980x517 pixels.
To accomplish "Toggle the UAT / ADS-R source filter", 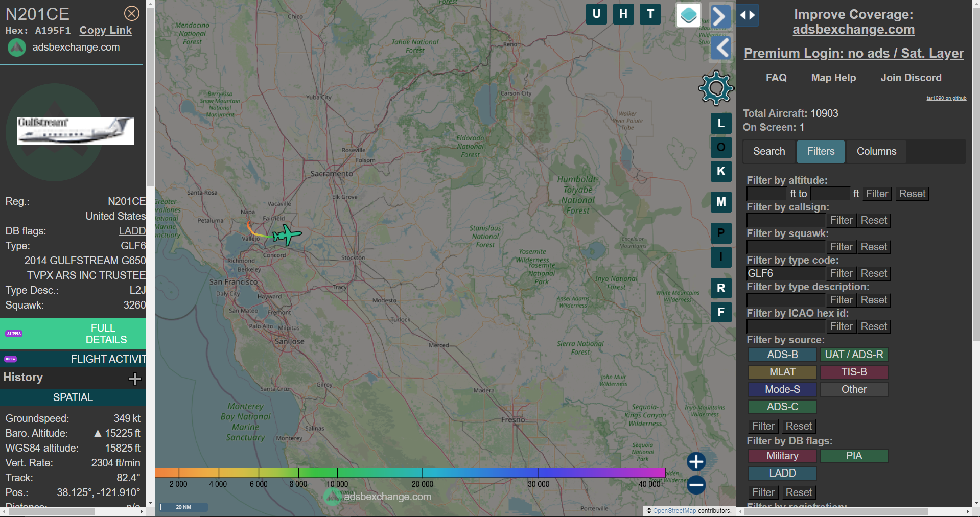I will pyautogui.click(x=854, y=355).
